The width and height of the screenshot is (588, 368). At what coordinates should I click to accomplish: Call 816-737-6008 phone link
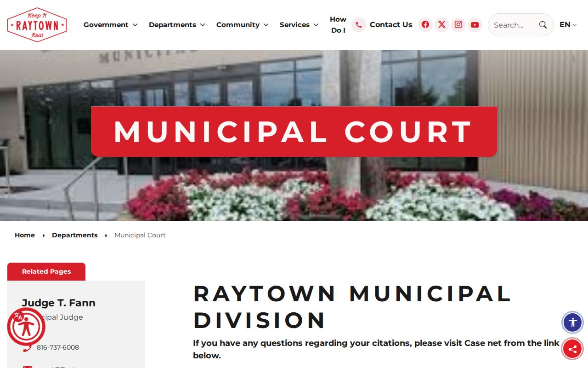point(58,347)
